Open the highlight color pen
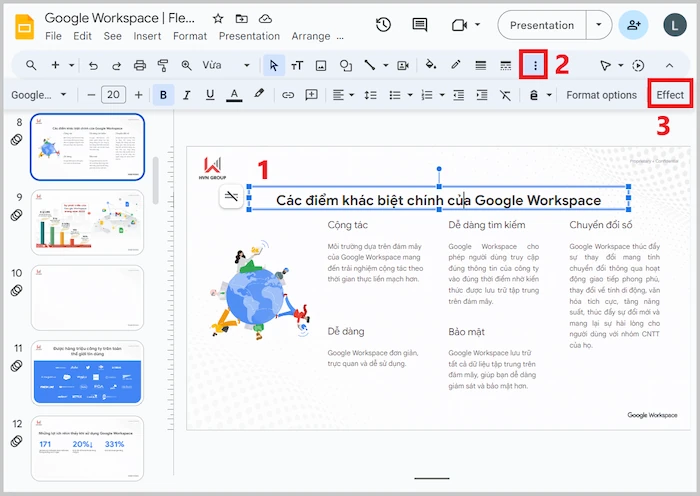The height and width of the screenshot is (496, 700). [x=259, y=94]
